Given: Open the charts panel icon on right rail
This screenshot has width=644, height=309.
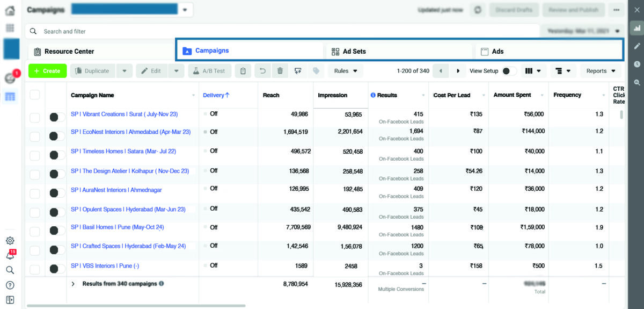Looking at the screenshot, I should tap(637, 28).
